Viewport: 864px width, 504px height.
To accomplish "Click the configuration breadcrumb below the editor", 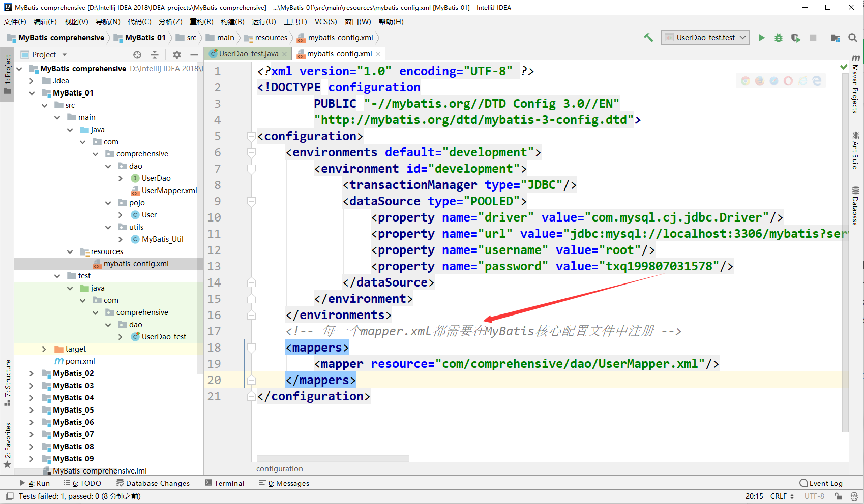I will [x=280, y=469].
